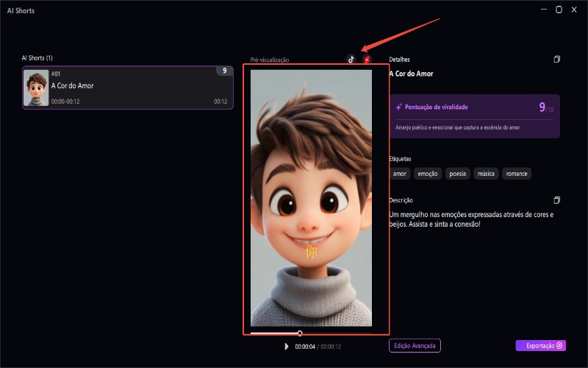Play the preview video
Viewport: 588px width, 368px height.
[x=287, y=346]
